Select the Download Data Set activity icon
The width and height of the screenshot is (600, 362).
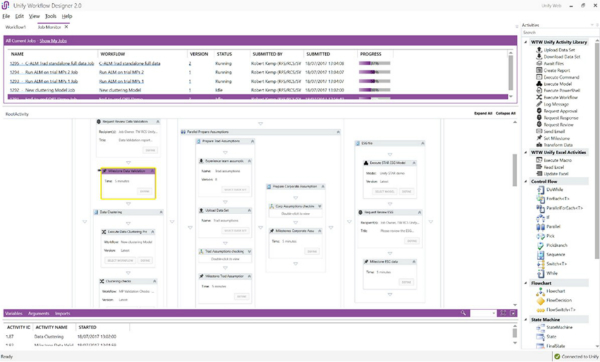click(539, 57)
